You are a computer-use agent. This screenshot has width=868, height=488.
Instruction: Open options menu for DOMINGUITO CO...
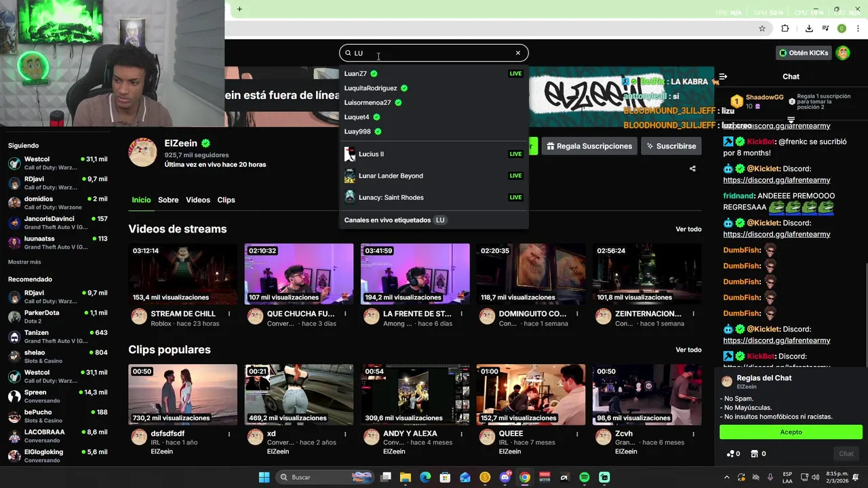tap(577, 314)
